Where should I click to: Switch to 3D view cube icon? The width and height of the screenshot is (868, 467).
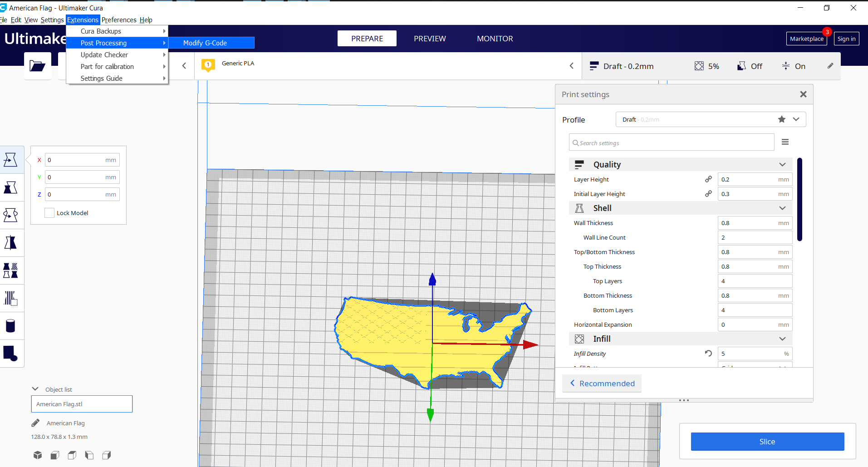pyautogui.click(x=38, y=455)
